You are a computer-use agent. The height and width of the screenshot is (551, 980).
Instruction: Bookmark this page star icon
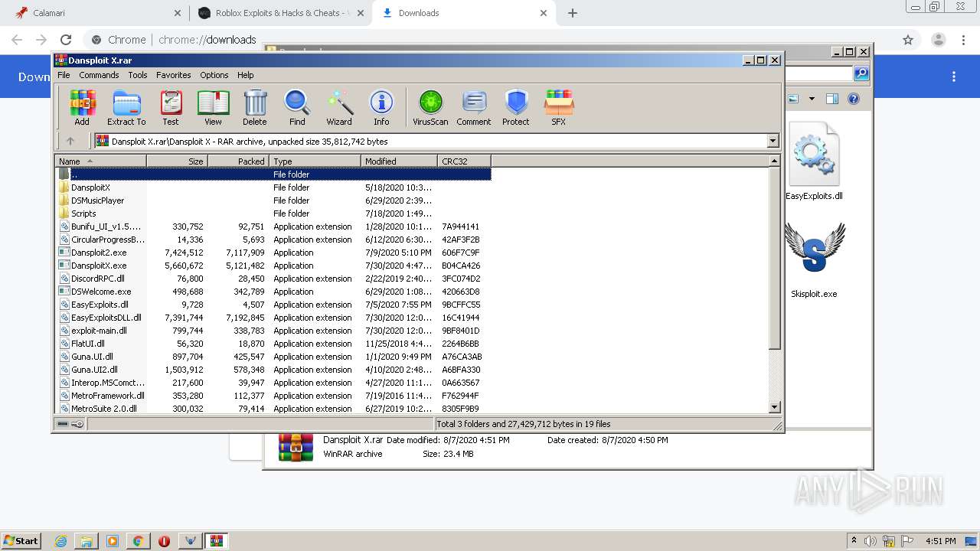[x=908, y=40]
